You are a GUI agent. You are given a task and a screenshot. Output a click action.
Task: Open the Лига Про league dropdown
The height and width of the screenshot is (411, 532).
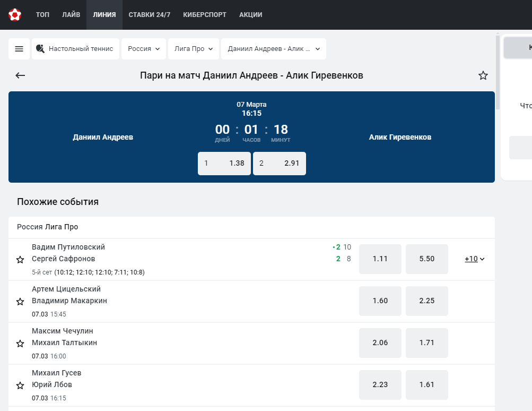point(194,49)
